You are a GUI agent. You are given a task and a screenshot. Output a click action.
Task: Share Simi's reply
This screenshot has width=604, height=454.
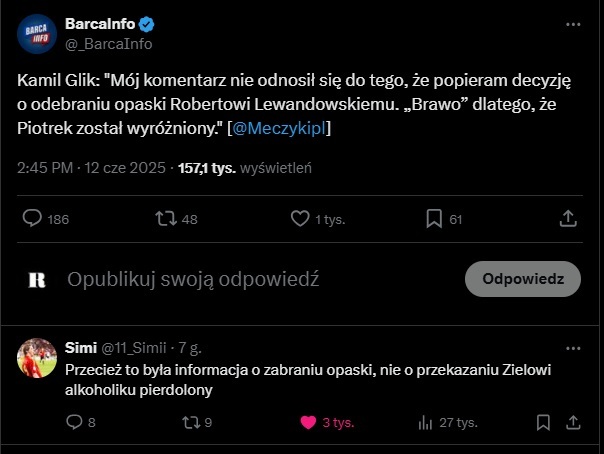click(571, 422)
